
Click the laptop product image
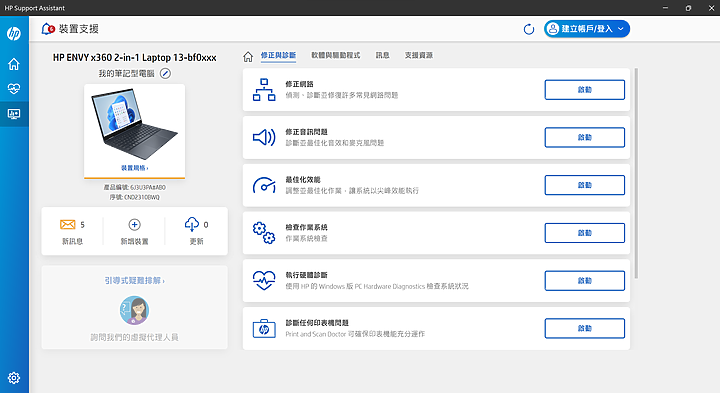click(135, 123)
